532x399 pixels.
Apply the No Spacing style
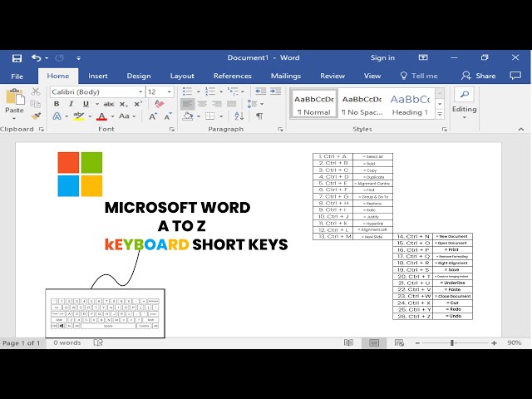362,105
